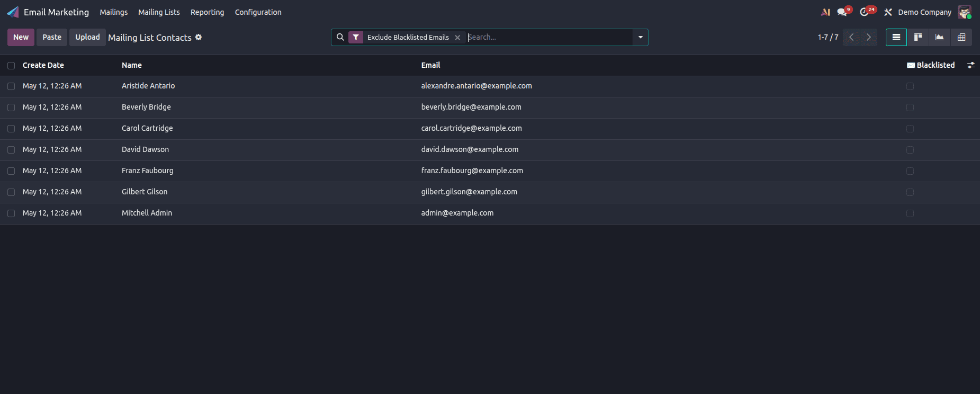
Task: Switch to graph view
Action: click(x=940, y=37)
